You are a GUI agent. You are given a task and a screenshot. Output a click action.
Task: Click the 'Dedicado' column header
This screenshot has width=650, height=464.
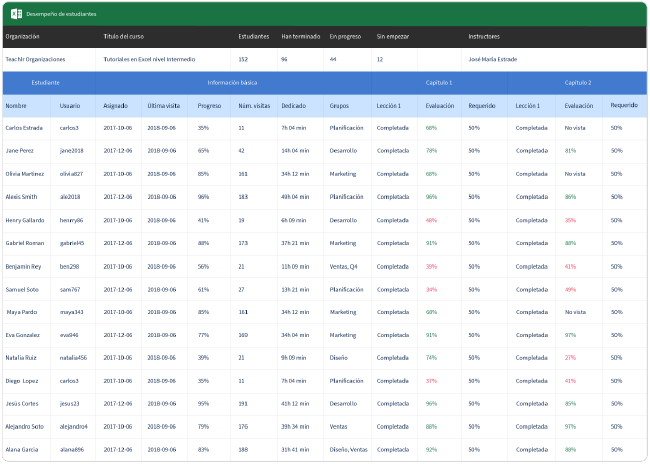(293, 106)
